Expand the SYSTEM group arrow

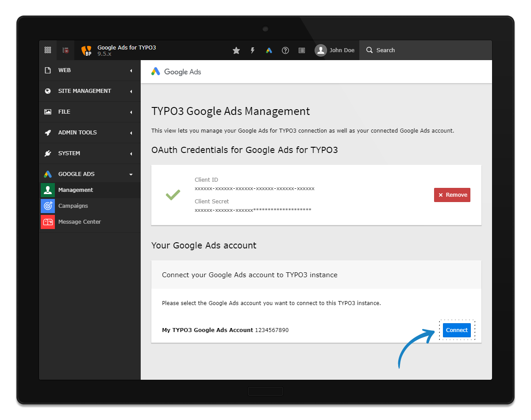[x=131, y=154]
